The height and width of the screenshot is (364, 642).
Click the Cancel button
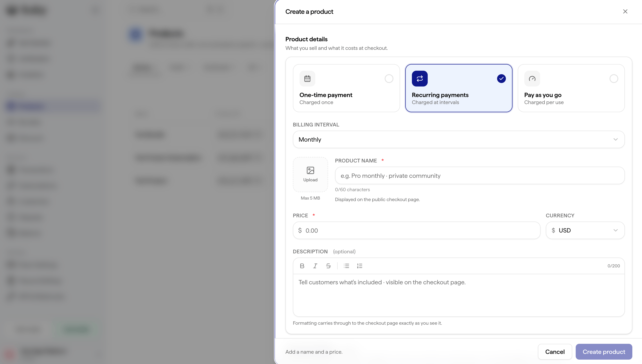[x=555, y=352]
